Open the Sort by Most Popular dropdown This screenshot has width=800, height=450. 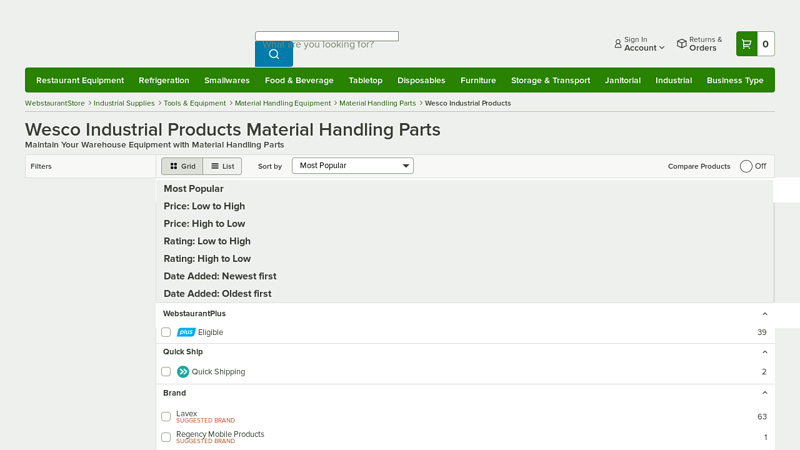pos(353,166)
